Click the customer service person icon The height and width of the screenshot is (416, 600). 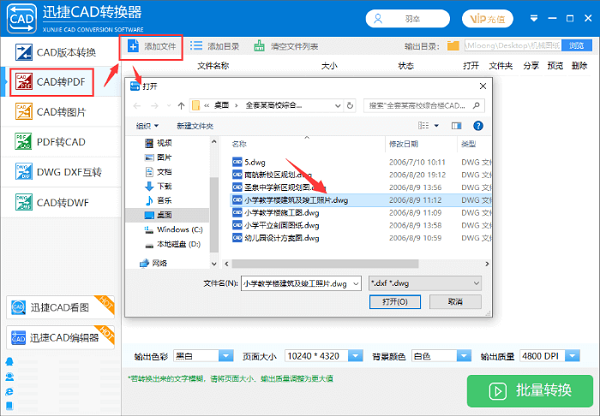click(x=10, y=377)
